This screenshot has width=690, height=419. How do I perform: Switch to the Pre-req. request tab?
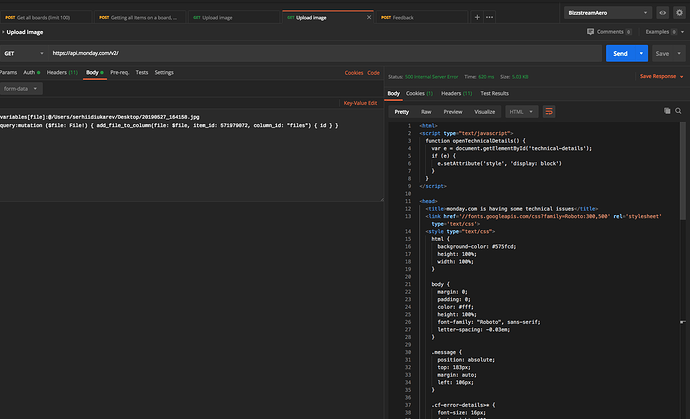point(119,72)
